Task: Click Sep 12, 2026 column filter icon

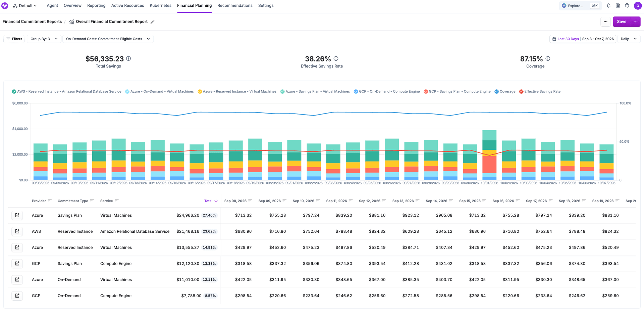Action: coord(384,201)
